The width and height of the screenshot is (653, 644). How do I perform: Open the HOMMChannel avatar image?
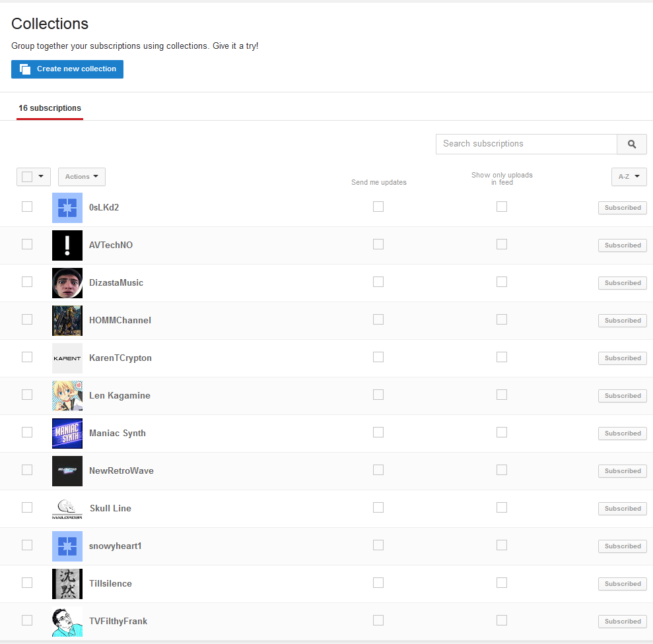coord(67,321)
